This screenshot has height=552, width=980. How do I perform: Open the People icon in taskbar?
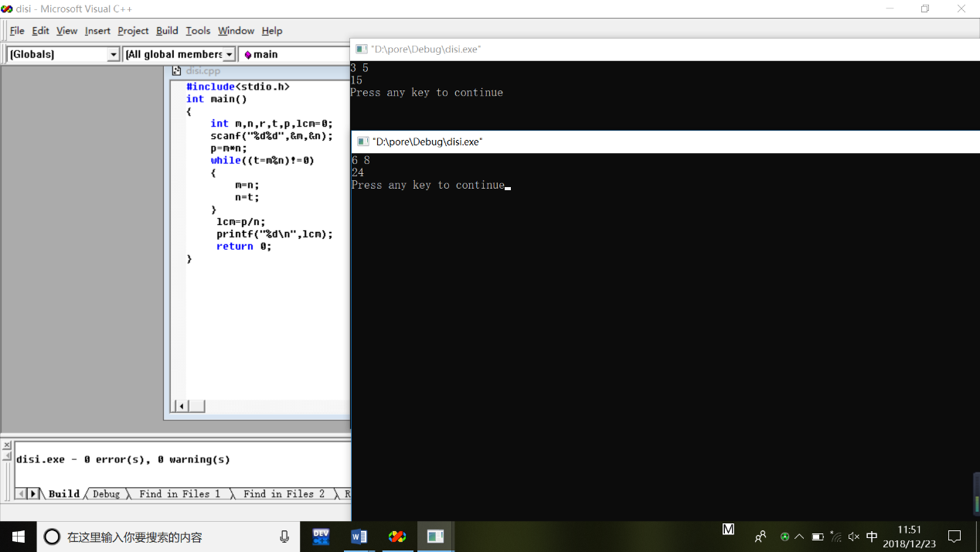pyautogui.click(x=761, y=537)
